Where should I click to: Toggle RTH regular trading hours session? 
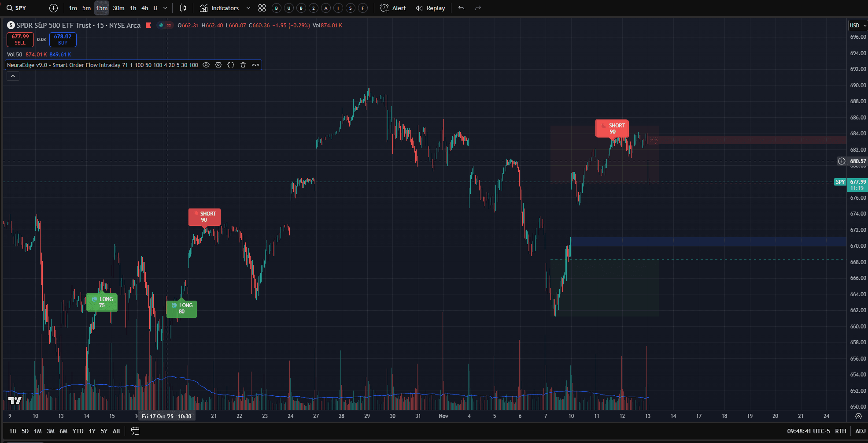pyautogui.click(x=840, y=431)
